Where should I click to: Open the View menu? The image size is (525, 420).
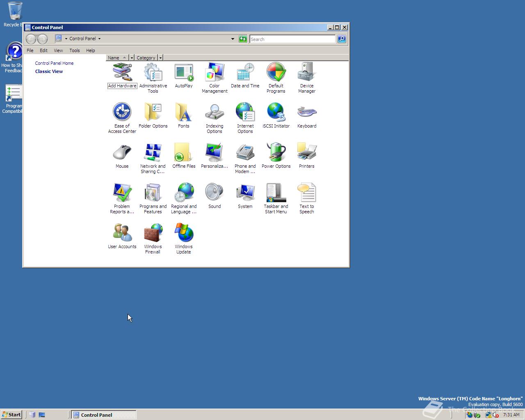click(x=58, y=50)
